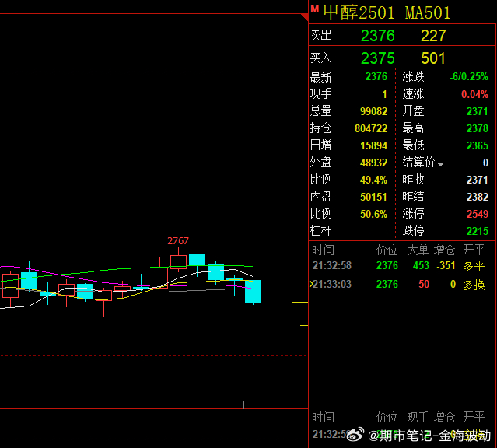Open the 结算价 dropdown arrow
The height and width of the screenshot is (448, 497).
(x=441, y=164)
